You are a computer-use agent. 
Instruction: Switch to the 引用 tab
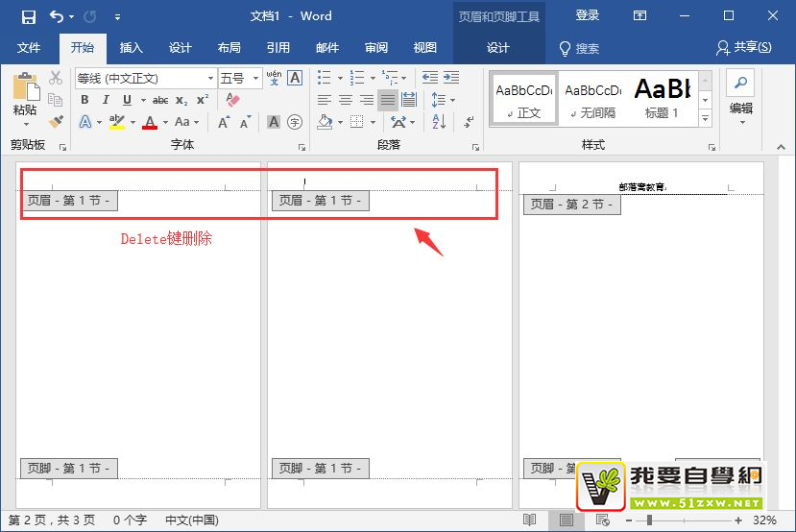point(278,48)
